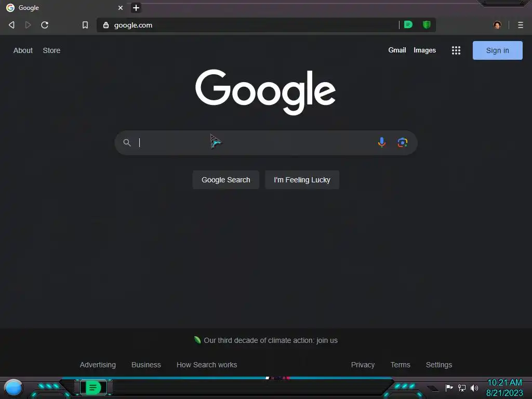The width and height of the screenshot is (532, 399).
Task: Open the About link
Action: click(x=23, y=50)
